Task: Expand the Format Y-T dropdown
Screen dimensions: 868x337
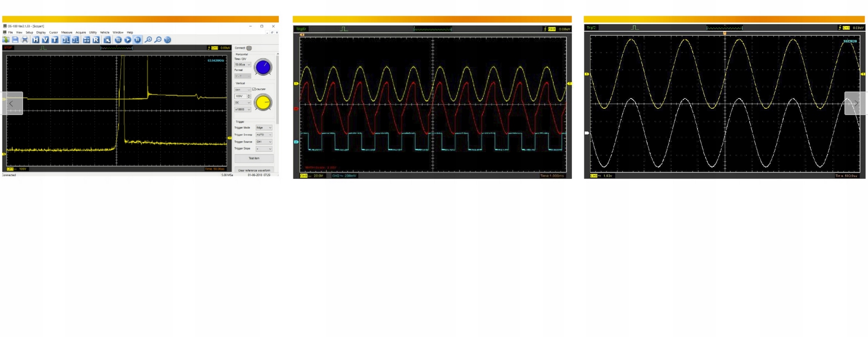Action: coord(242,76)
